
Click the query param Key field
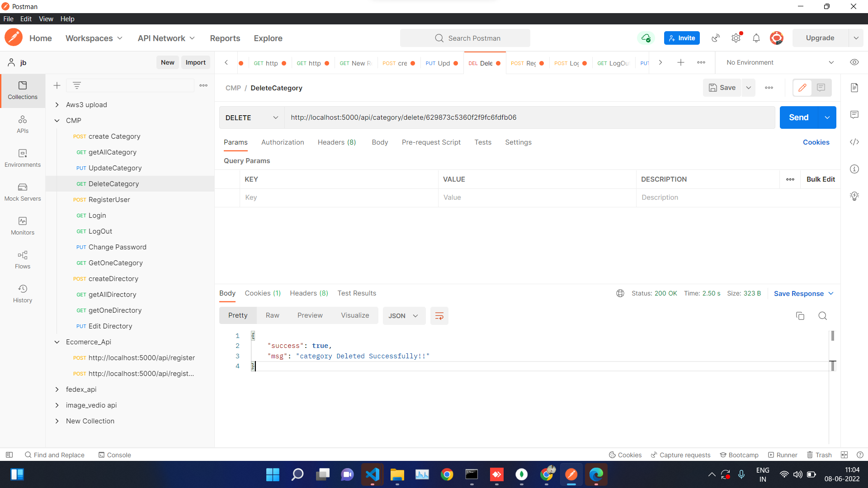pos(339,197)
